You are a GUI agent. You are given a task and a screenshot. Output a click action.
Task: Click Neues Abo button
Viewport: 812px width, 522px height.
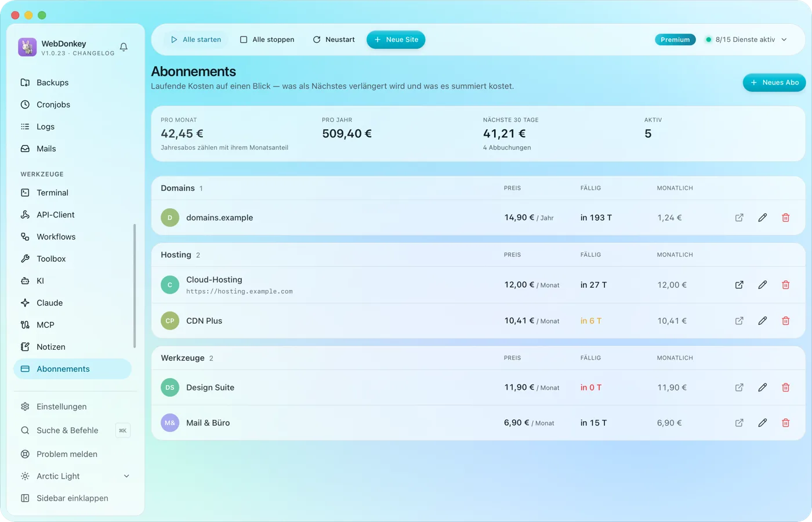point(774,82)
